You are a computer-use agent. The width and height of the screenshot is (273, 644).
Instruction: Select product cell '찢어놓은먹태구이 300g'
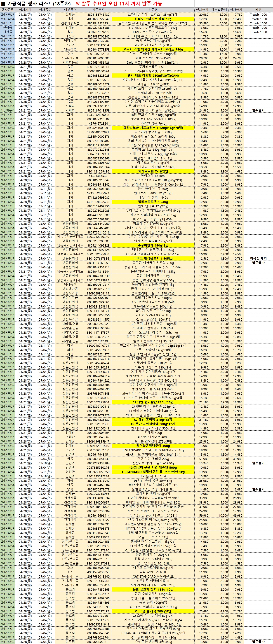(153, 446)
